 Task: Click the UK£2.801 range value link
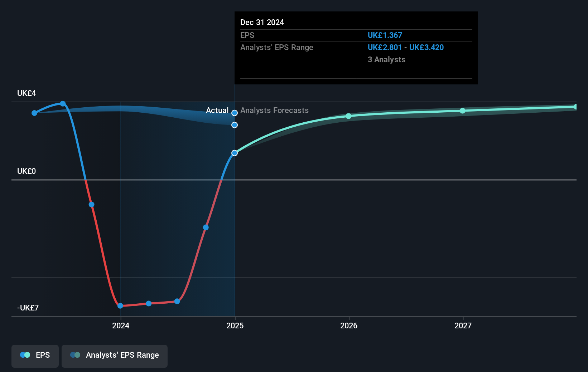(x=385, y=47)
